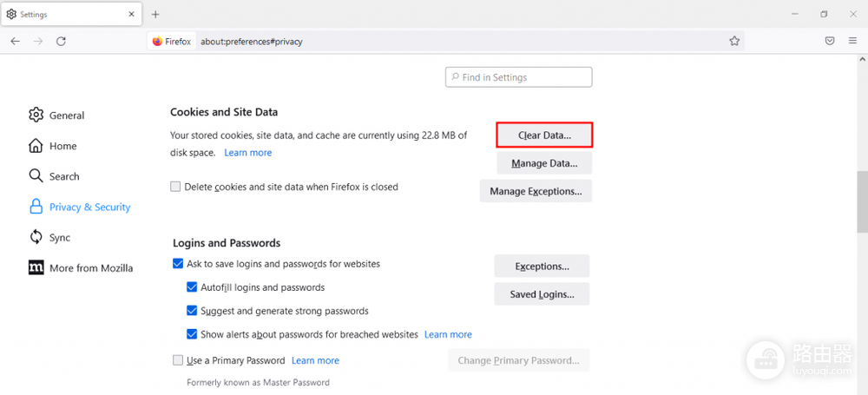Image resolution: width=868 pixels, height=395 pixels.
Task: Uncheck Ask to save logins and passwords
Action: point(178,264)
